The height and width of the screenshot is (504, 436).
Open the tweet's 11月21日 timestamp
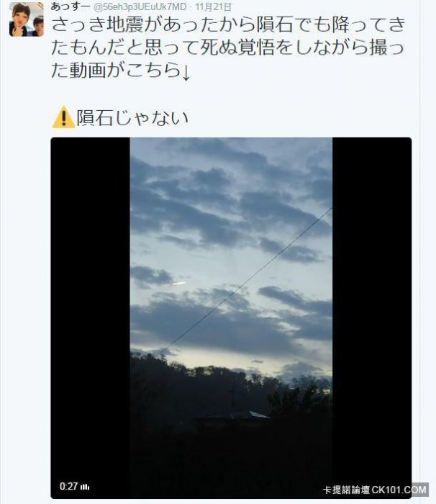click(x=214, y=6)
